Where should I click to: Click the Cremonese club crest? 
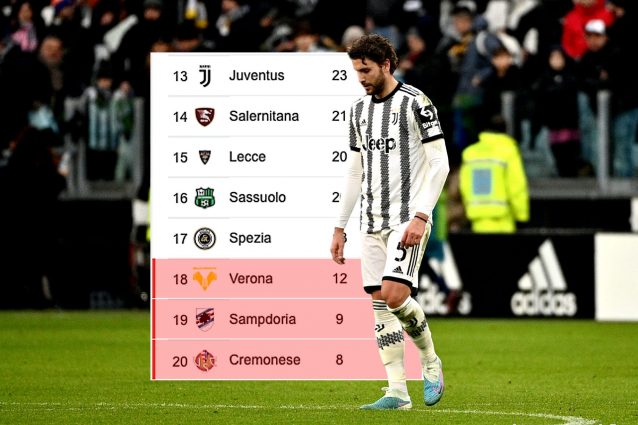pyautogui.click(x=205, y=360)
